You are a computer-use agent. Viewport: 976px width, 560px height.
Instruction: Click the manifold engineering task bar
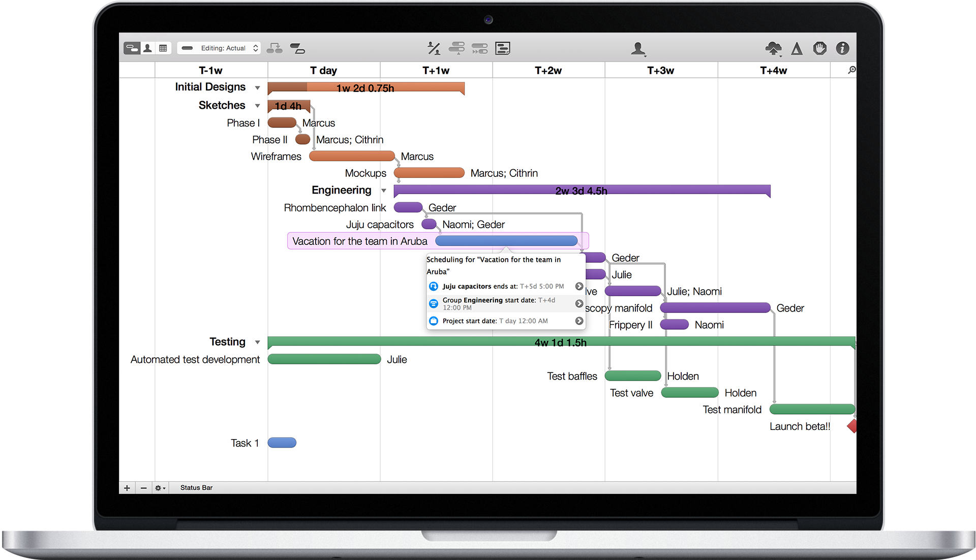point(715,308)
